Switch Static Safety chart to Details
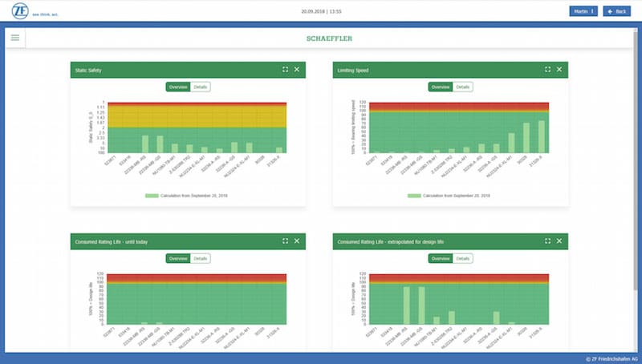This screenshot has height=364, width=642. [x=201, y=87]
